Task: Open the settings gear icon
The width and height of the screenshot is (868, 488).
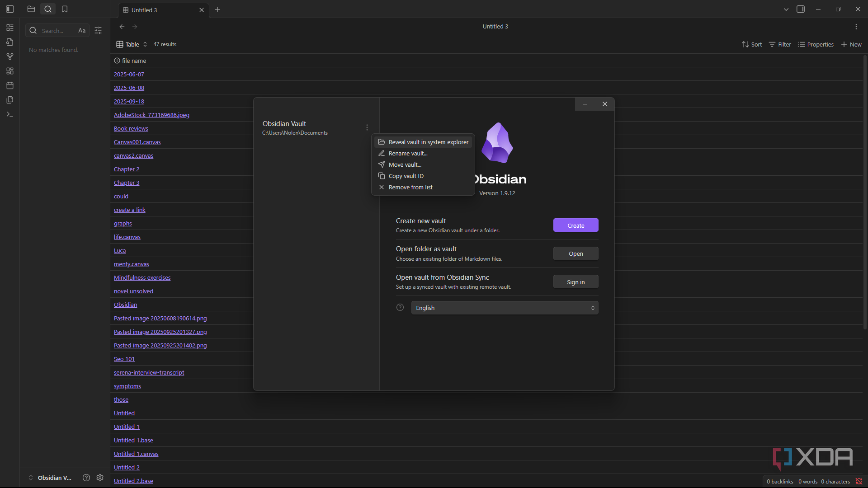Action: [100, 478]
